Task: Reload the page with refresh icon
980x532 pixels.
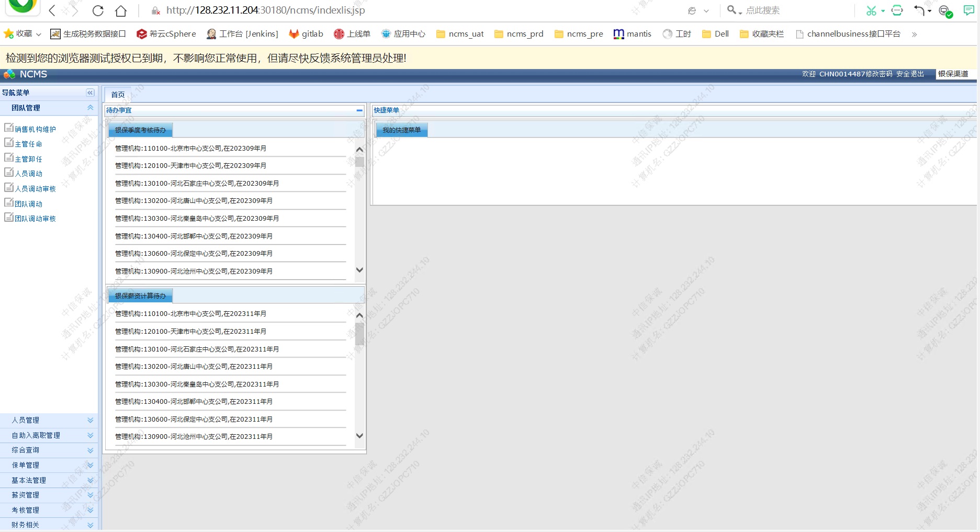Action: (98, 10)
